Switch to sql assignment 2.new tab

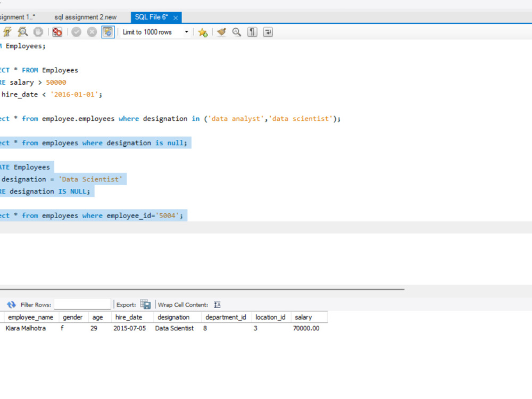(x=86, y=17)
